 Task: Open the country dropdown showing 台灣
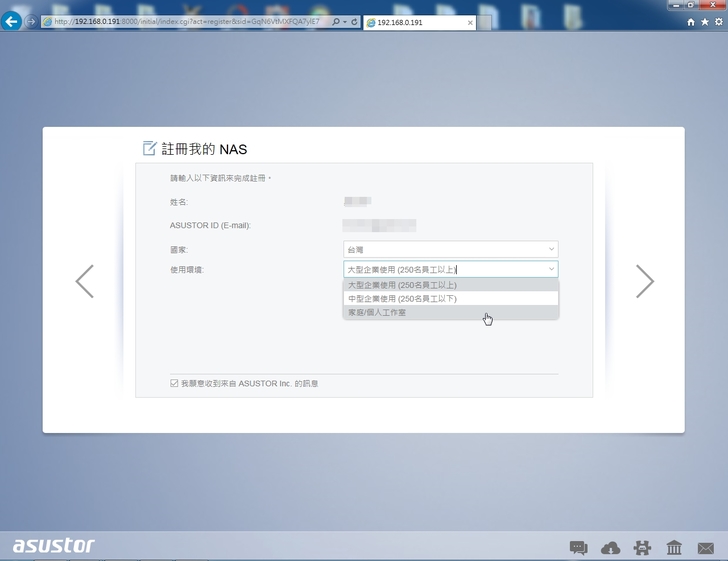pyautogui.click(x=450, y=249)
